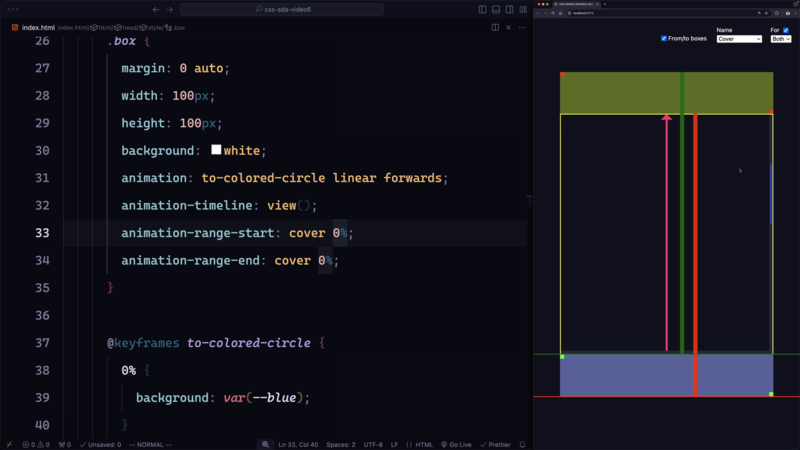
Task: Select the view timeline browser tab
Action: (x=577, y=4)
